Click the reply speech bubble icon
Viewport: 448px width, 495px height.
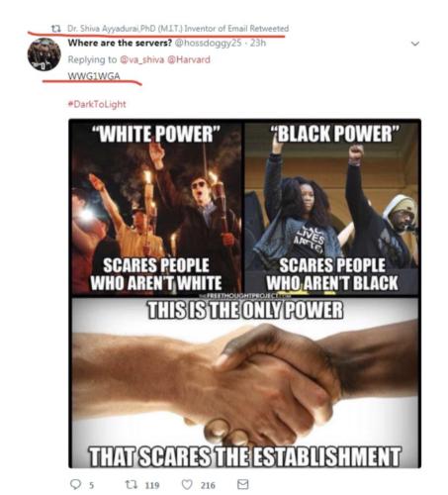(x=76, y=484)
